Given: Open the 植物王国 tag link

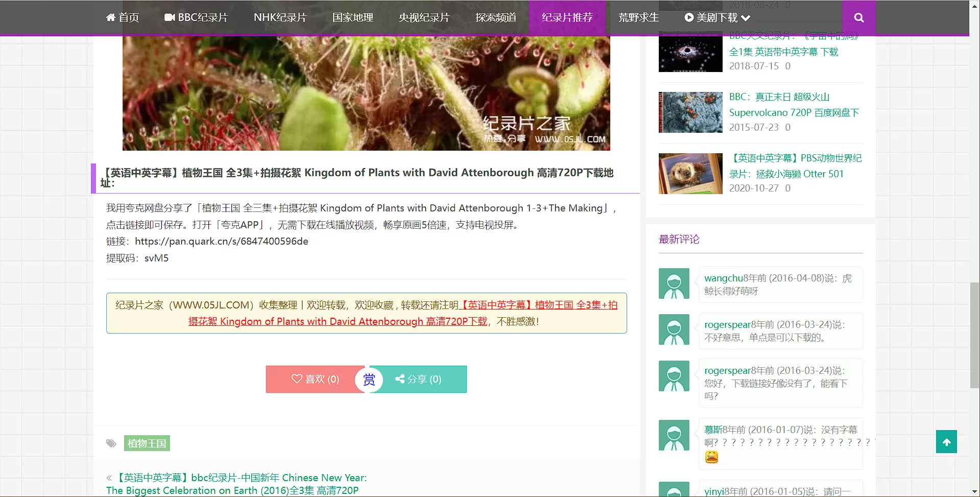Looking at the screenshot, I should 147,443.
